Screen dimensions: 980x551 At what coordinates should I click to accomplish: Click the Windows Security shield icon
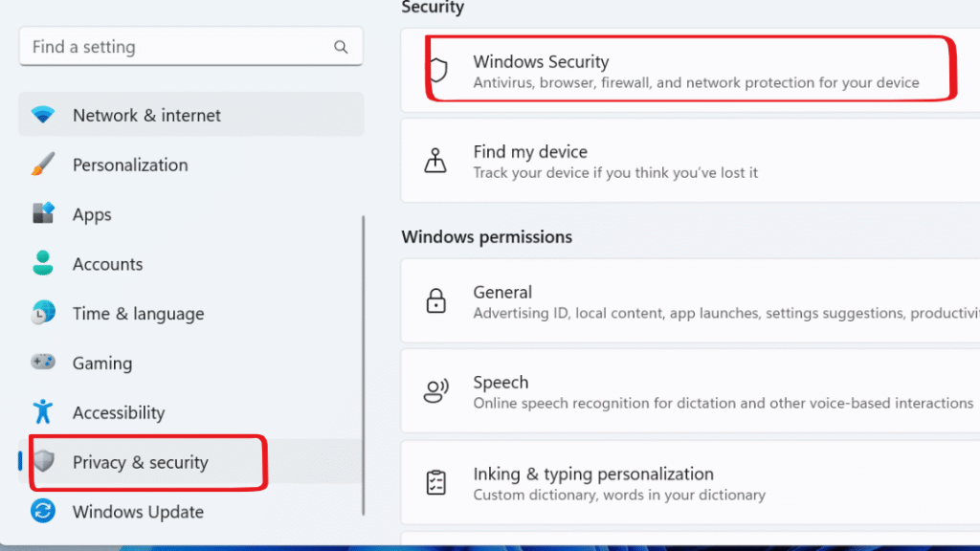pyautogui.click(x=438, y=70)
